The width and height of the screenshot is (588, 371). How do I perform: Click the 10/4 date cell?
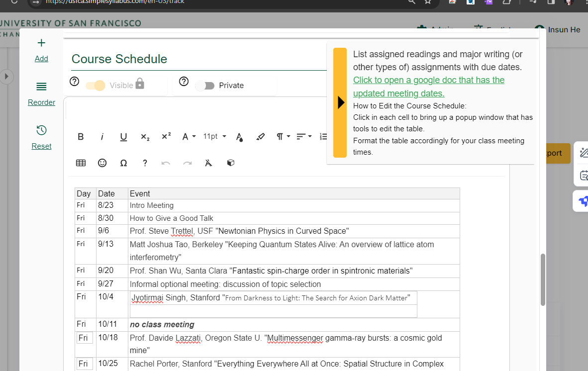[112, 304]
